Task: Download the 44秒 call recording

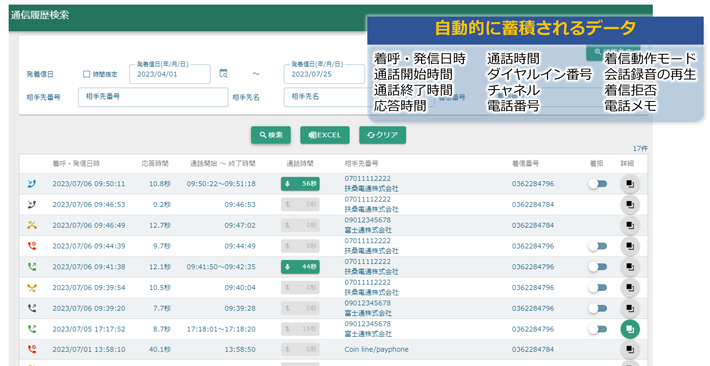Action: tap(300, 267)
